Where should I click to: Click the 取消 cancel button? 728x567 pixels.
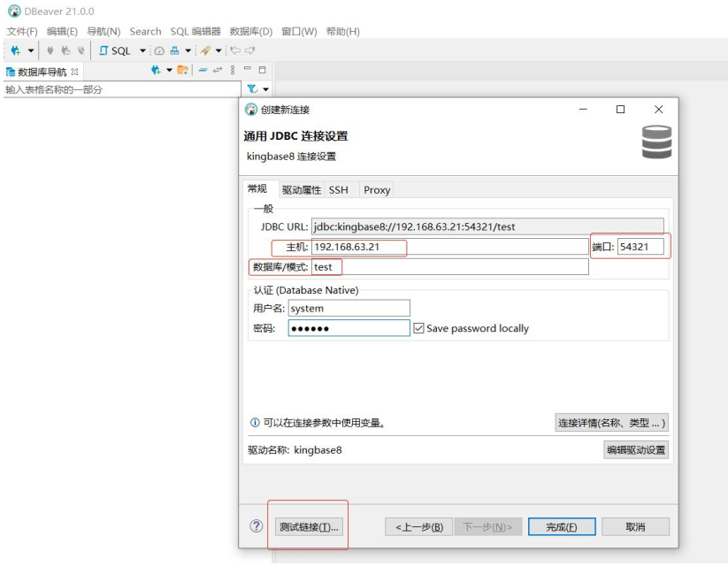click(636, 527)
